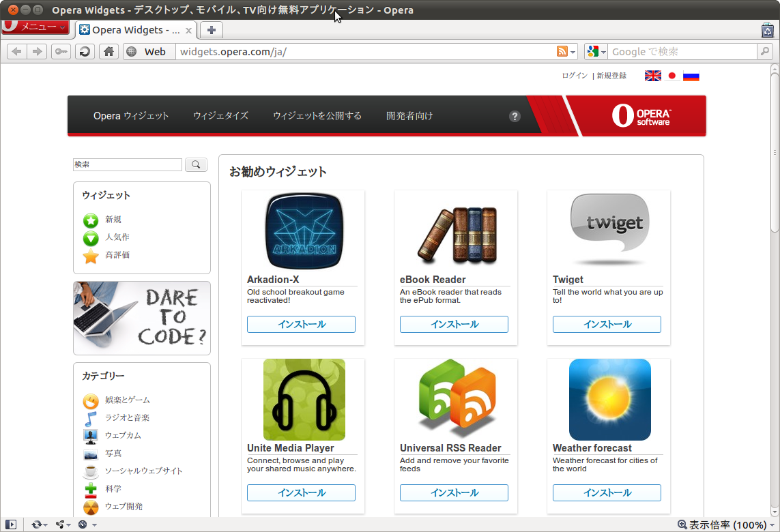This screenshot has width=780, height=532.
Task: Open the Twiget title link
Action: [568, 280]
